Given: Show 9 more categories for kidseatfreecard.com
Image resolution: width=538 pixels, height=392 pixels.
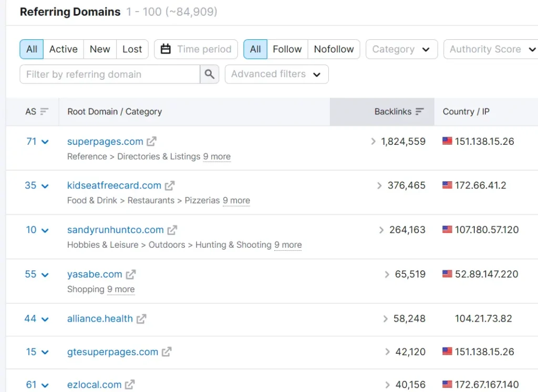Looking at the screenshot, I should 236,200.
